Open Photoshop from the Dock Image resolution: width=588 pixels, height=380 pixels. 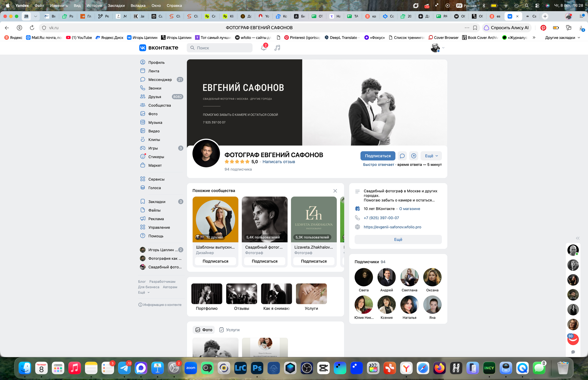pyautogui.click(x=257, y=368)
